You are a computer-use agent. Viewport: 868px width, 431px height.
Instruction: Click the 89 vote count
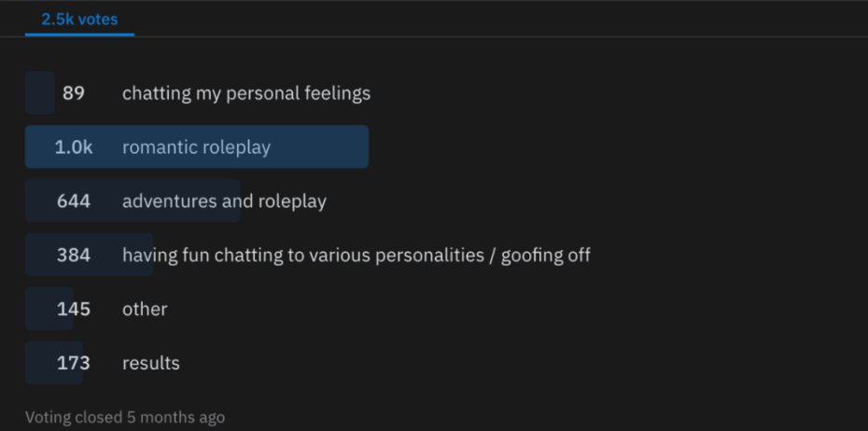point(74,93)
